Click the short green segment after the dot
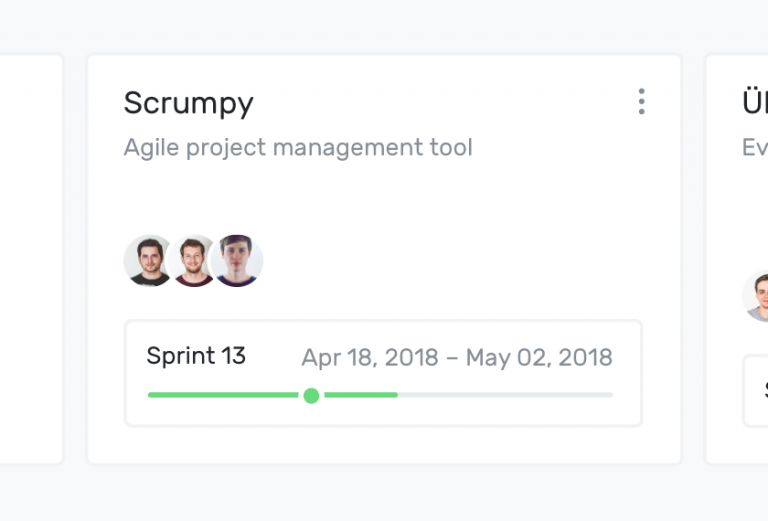This screenshot has height=521, width=768. (x=361, y=395)
